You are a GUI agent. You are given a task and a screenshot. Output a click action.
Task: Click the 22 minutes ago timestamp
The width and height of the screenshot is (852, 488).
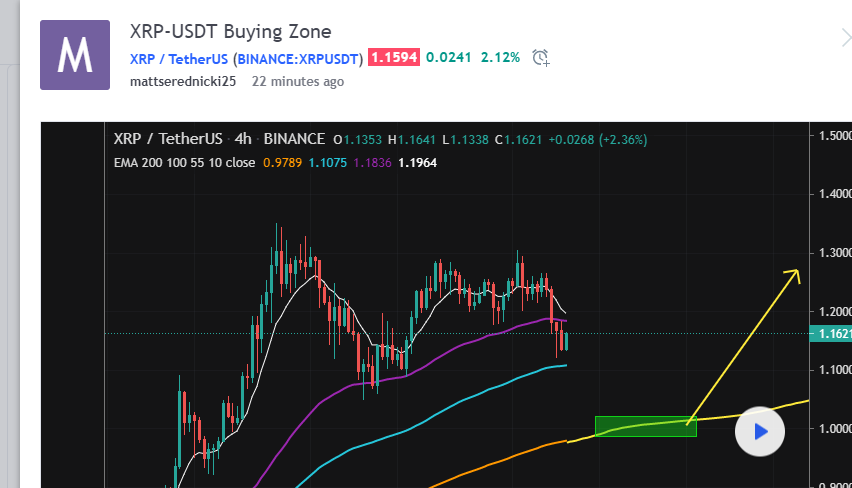coord(298,81)
